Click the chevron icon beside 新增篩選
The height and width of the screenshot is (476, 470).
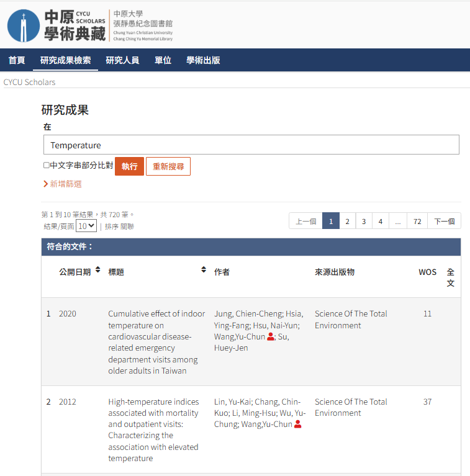pyautogui.click(x=45, y=184)
